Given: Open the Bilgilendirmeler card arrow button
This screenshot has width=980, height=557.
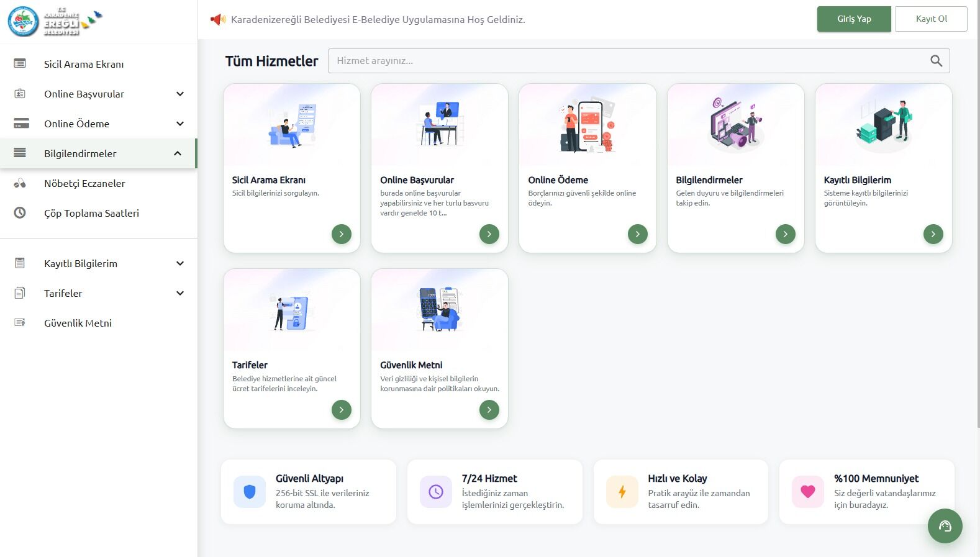Looking at the screenshot, I should point(785,234).
